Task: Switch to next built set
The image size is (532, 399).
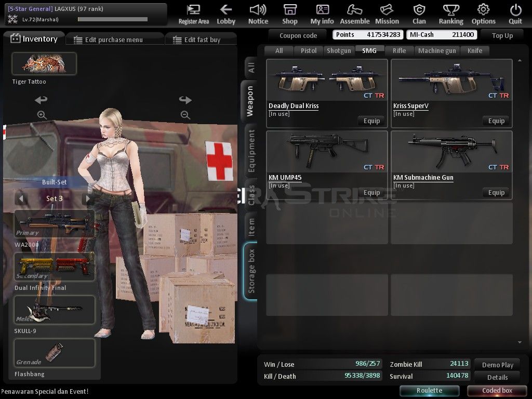Action: [87, 198]
